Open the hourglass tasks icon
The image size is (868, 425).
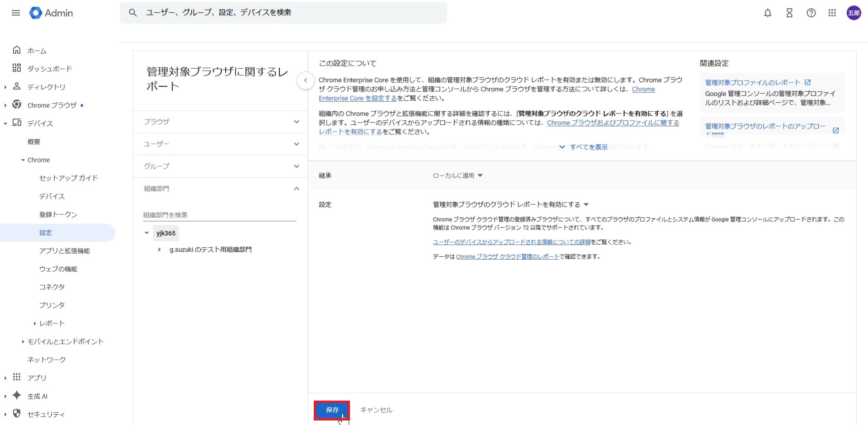[789, 13]
